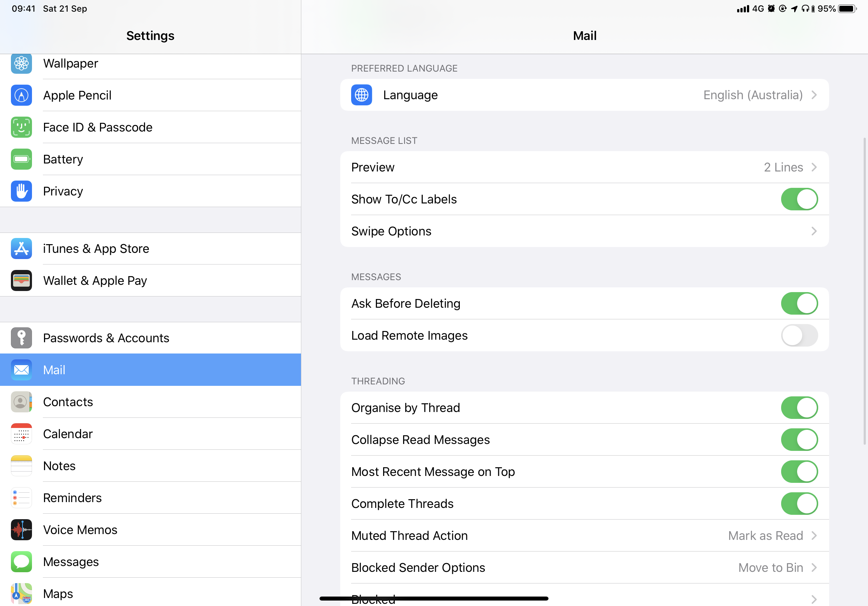Tap the 'English (Australia)' value

point(753,95)
